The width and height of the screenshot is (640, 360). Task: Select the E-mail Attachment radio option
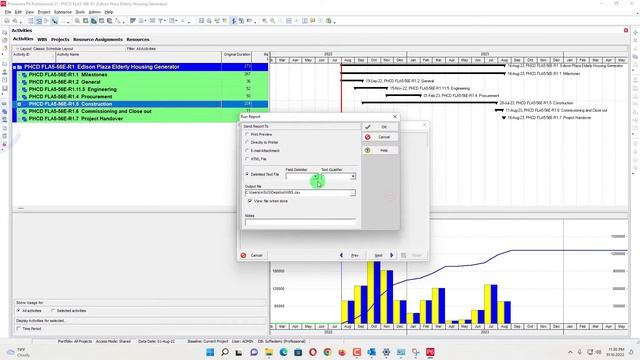pos(247,151)
